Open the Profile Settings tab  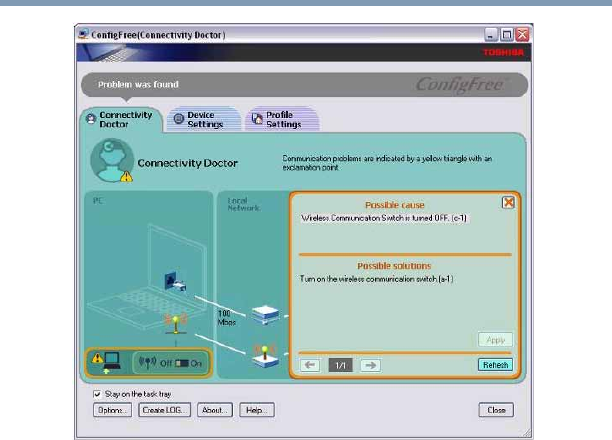284,120
